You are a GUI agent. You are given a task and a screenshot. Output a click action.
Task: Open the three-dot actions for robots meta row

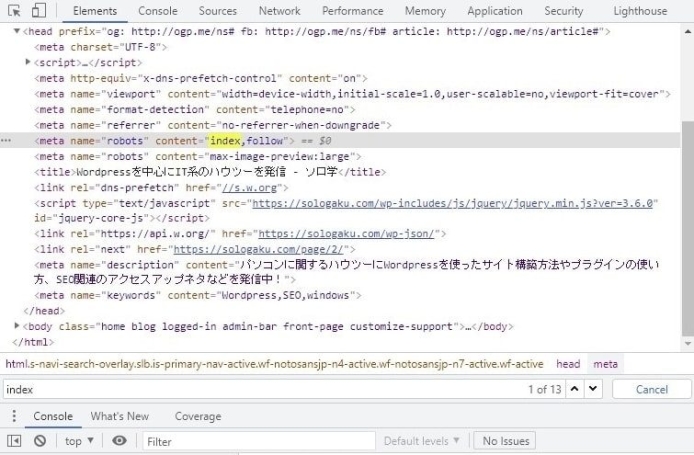click(x=6, y=141)
